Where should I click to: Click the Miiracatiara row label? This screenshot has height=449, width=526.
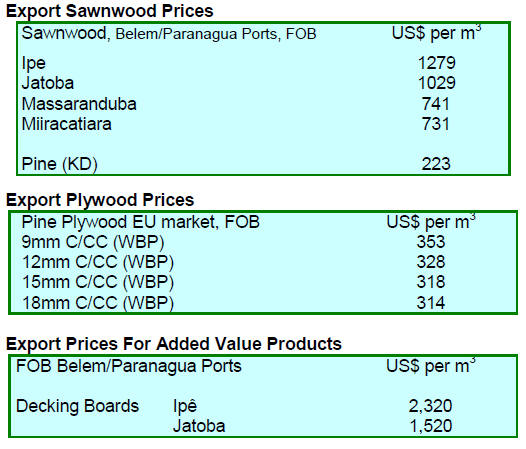(x=66, y=124)
